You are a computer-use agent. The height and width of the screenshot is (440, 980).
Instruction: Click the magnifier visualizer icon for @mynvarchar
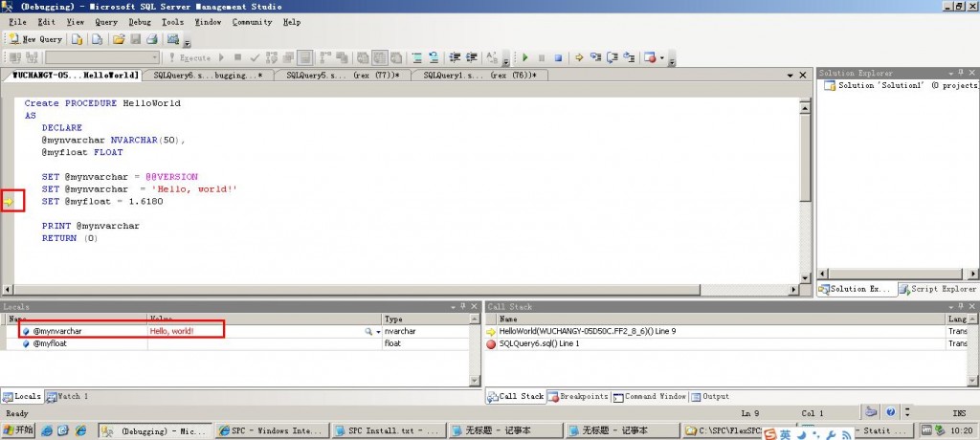click(368, 332)
